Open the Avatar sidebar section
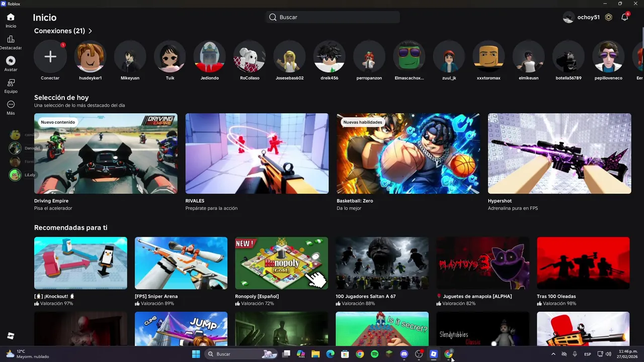Screen dimensions: 644x362 point(11,64)
